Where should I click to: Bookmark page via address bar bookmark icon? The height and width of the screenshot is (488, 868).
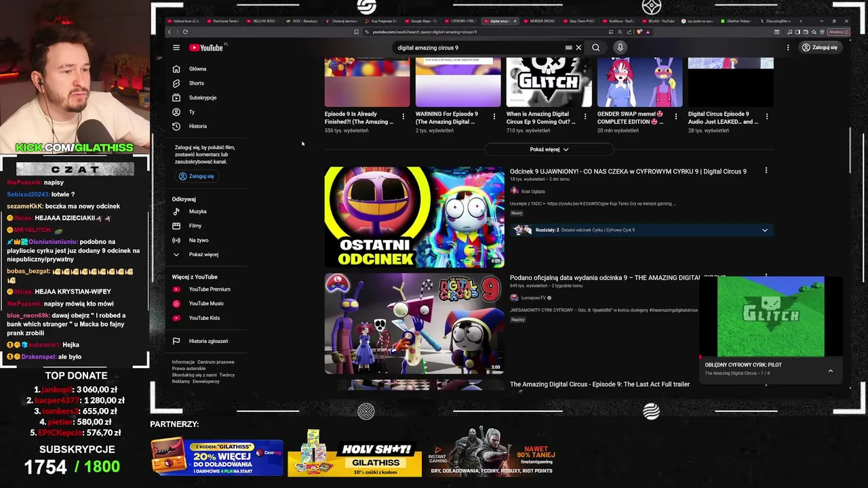pyautogui.click(x=357, y=32)
